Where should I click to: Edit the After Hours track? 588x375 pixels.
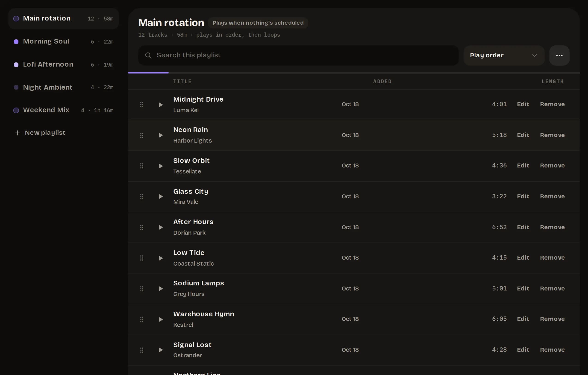(x=523, y=227)
